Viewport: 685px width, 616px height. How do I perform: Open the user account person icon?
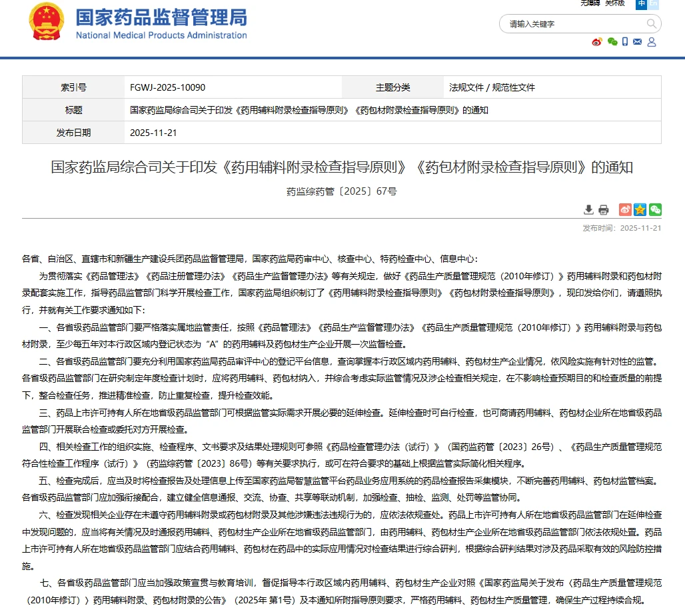[x=652, y=42]
